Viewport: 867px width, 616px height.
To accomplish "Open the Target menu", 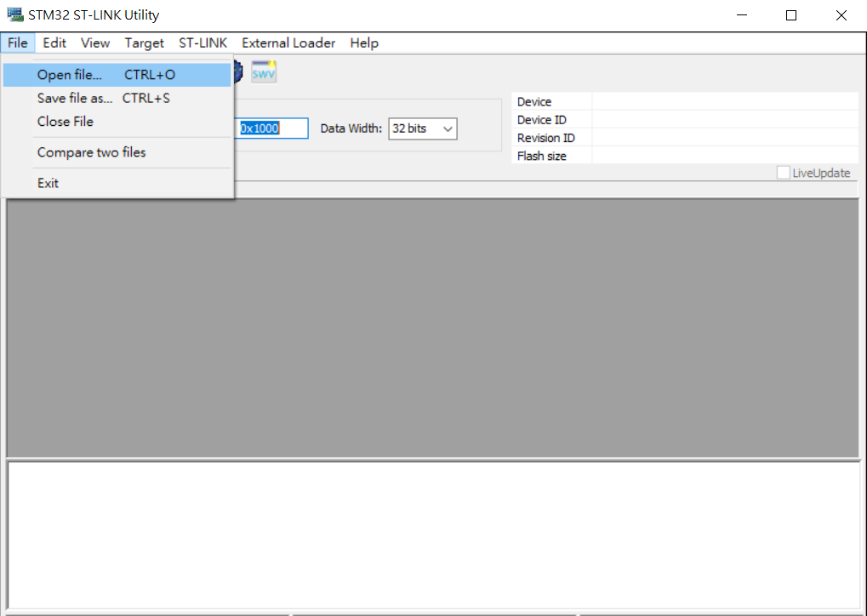I will coord(144,43).
